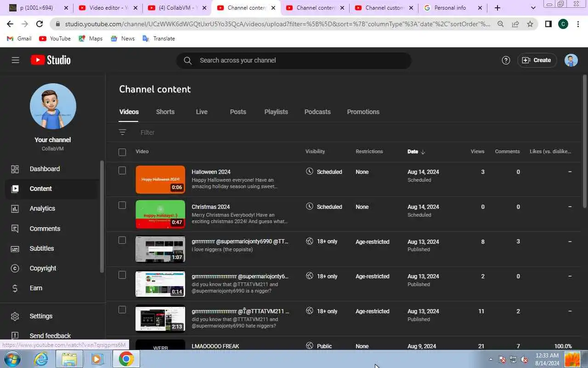
Task: Click the Views column header
Action: click(477, 151)
